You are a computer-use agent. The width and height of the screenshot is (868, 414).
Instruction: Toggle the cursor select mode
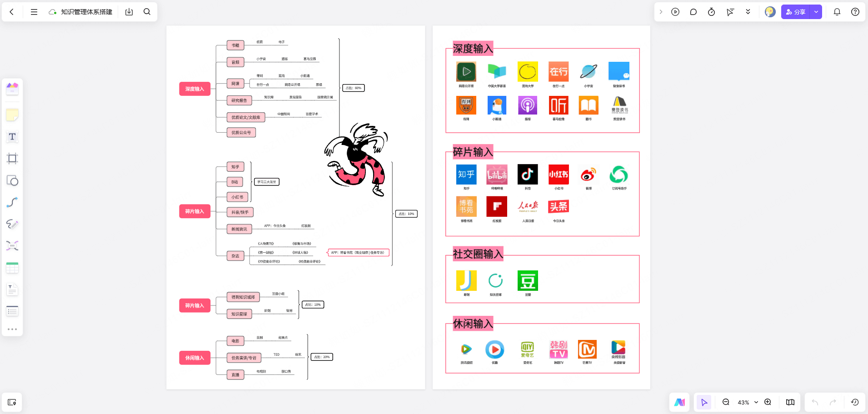[x=704, y=402]
